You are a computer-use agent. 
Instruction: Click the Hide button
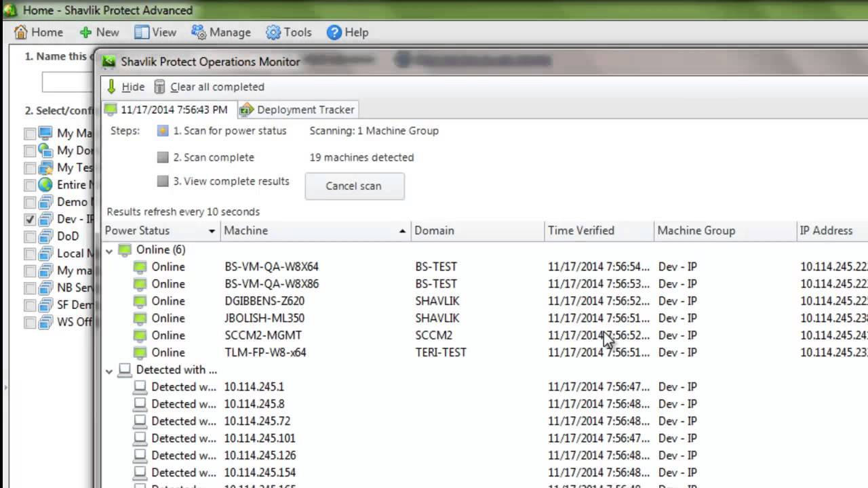coord(126,87)
